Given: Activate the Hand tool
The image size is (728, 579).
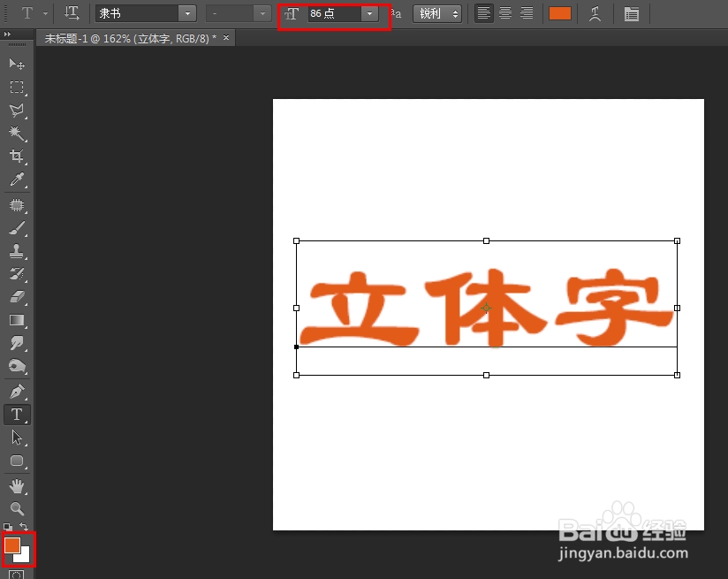Looking at the screenshot, I should coord(16,482).
